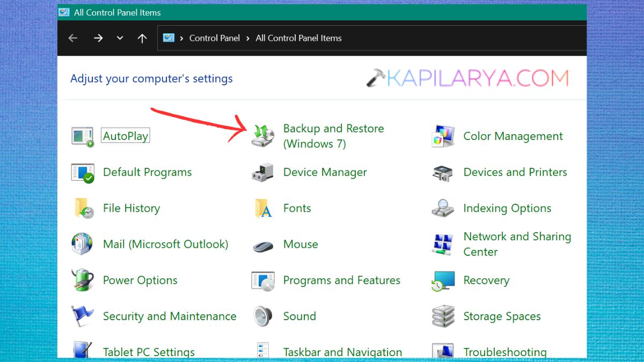Open the Storage Spaces link
The width and height of the screenshot is (644, 362).
502,316
